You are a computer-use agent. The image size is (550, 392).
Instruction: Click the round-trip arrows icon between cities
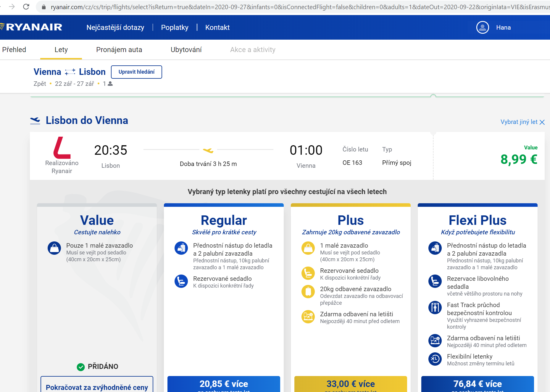pos(70,72)
